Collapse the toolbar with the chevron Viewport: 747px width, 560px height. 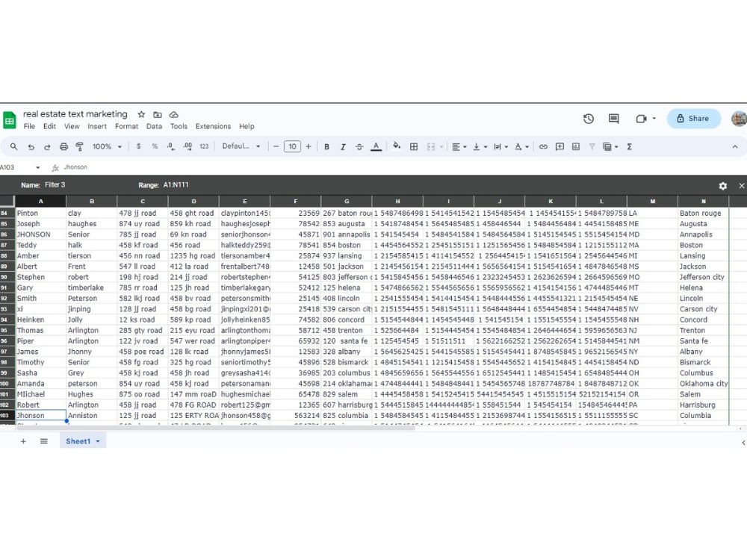[735, 146]
